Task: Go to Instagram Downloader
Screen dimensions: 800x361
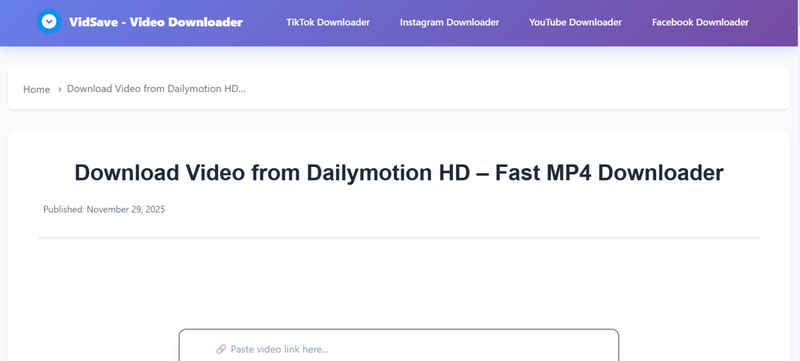Action: tap(449, 22)
